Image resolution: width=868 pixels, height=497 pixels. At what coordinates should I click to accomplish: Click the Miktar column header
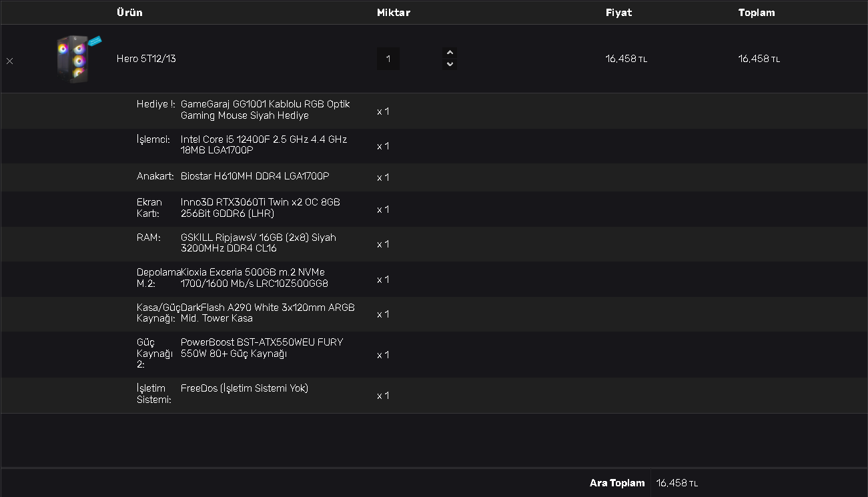point(393,13)
